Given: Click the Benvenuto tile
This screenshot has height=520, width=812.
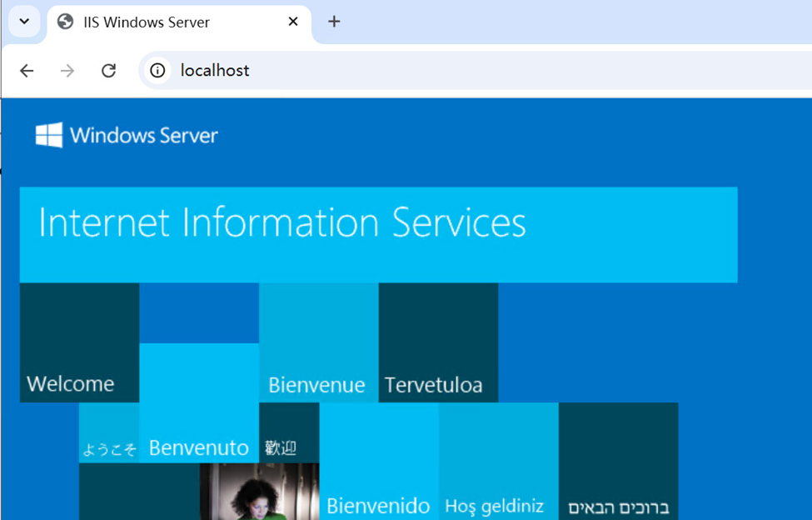Looking at the screenshot, I should (x=199, y=403).
